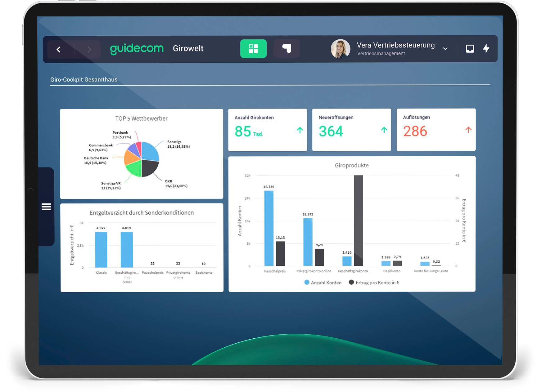Toggle the Ertrag pro Konto legend series
Viewport: 542px width, 392px height.
point(374,283)
